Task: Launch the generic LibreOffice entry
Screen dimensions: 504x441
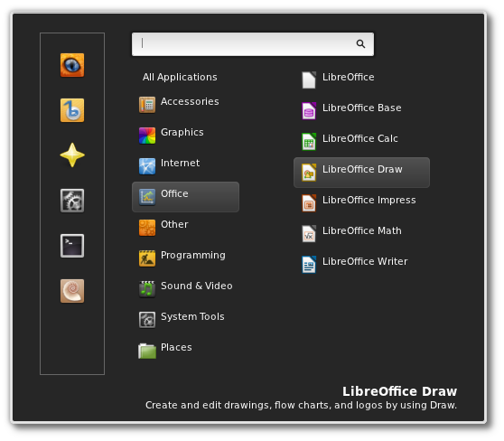Action: click(361, 80)
